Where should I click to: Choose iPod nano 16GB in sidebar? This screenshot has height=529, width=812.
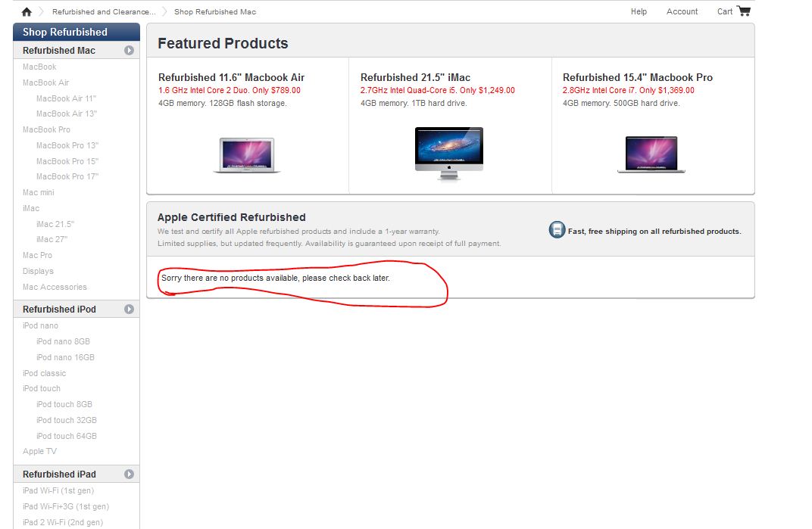(x=65, y=357)
